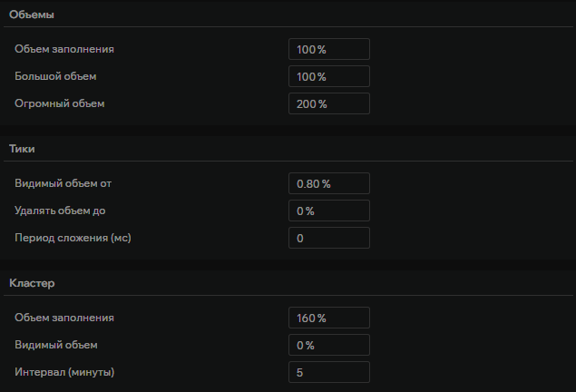This screenshot has height=392, width=576.
Task: Click the Большой объем label
Action: (55, 76)
